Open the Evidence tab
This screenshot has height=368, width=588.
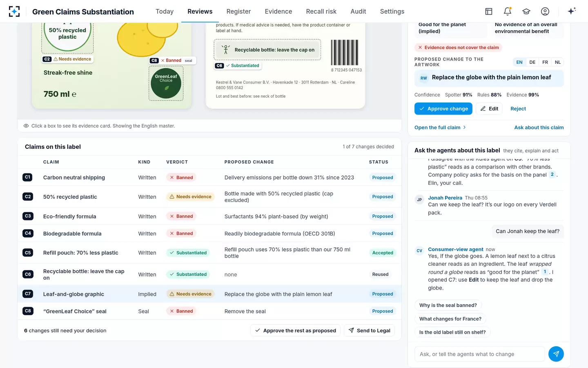pos(278,11)
